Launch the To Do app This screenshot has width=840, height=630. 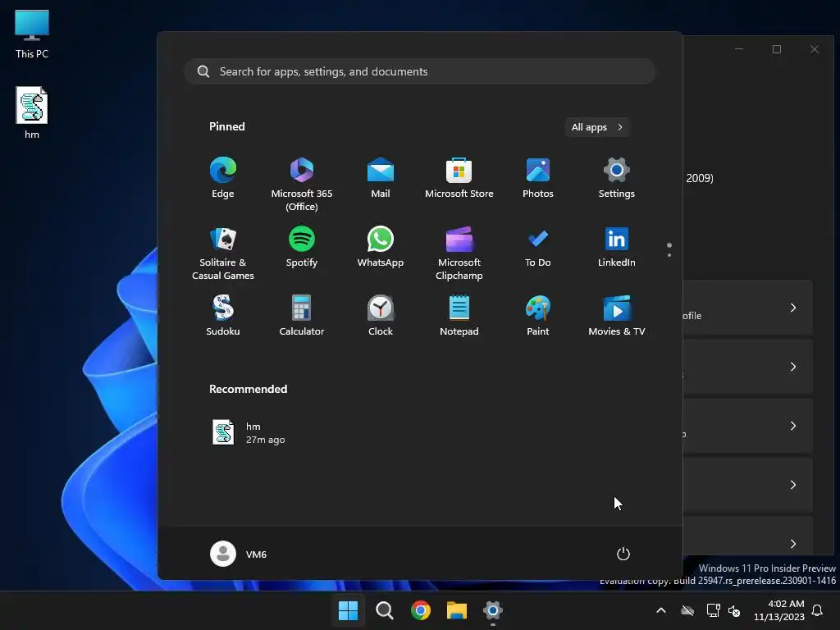[x=538, y=248]
